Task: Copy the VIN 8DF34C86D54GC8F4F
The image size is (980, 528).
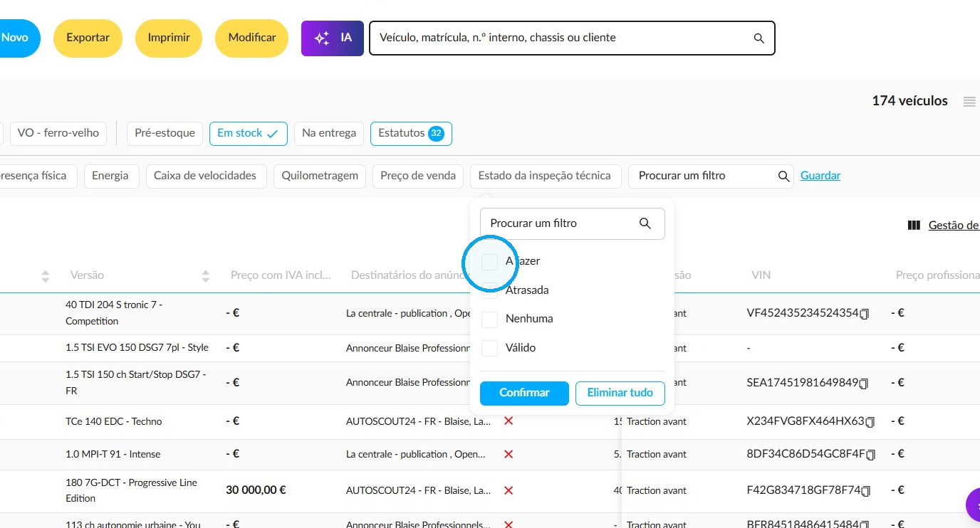Action: [870, 455]
